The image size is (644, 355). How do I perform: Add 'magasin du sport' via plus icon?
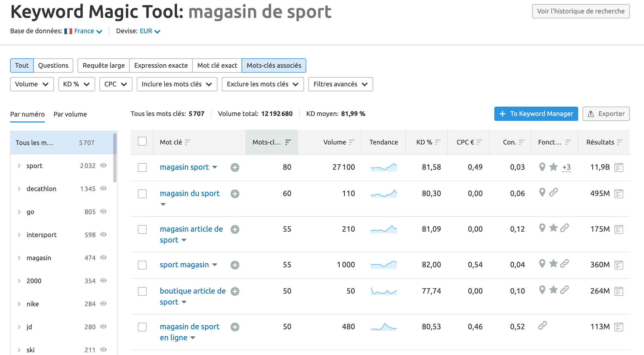235,194
